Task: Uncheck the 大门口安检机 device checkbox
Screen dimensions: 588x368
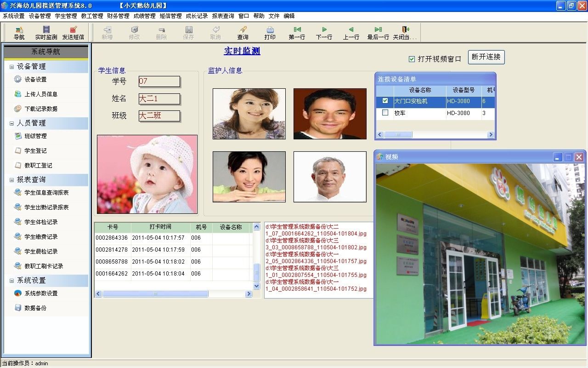Action: point(385,101)
